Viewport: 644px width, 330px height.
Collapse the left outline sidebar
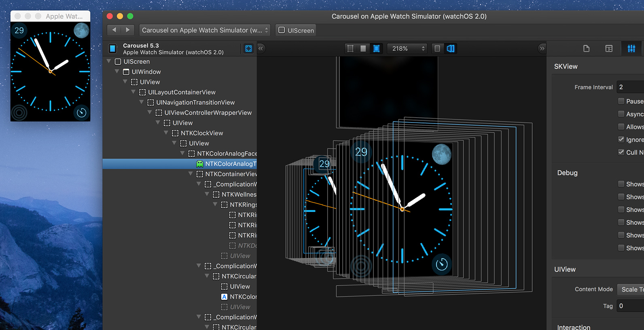[x=261, y=49]
